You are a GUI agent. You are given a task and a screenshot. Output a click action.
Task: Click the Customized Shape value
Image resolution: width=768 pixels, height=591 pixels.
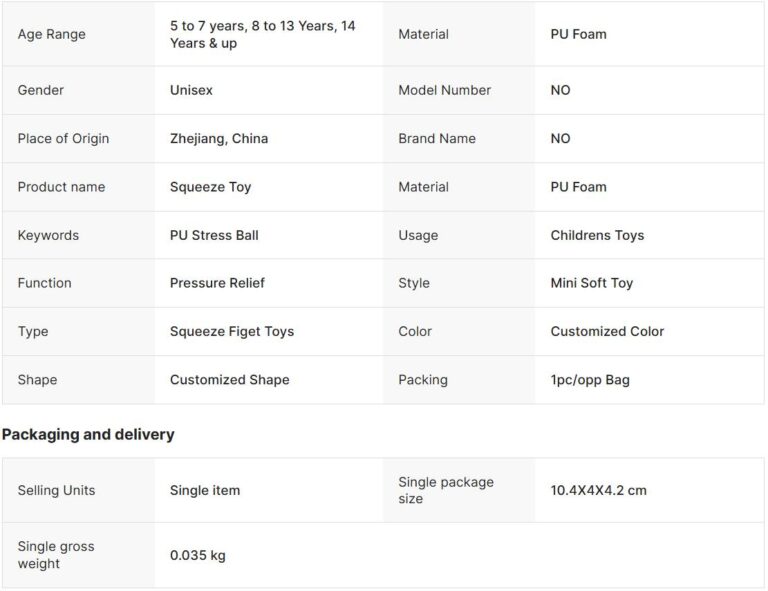(x=230, y=380)
